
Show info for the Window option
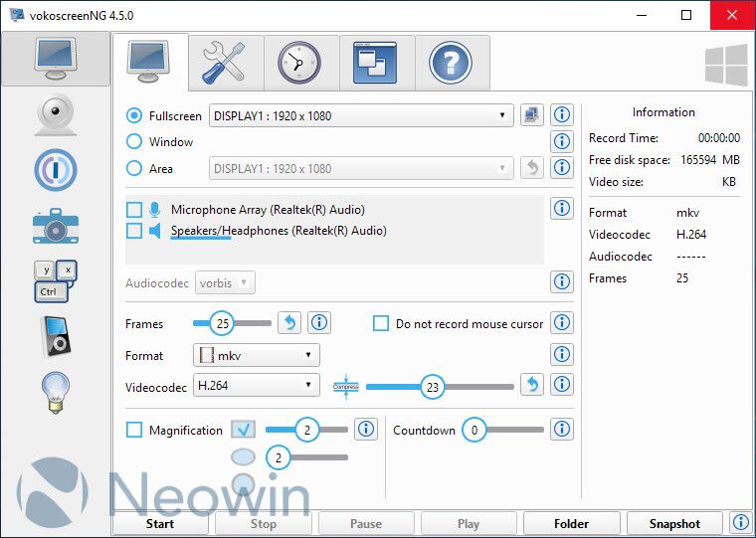[562, 141]
